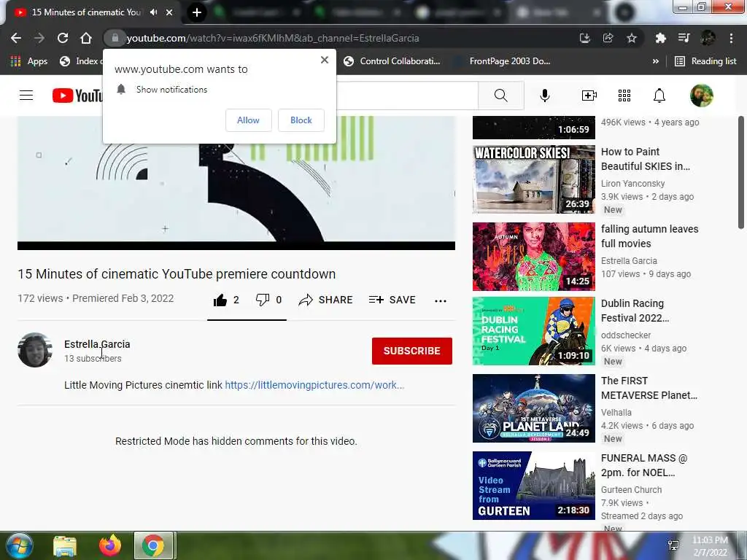Open Reading list panel
The width and height of the screenshot is (747, 560).
tap(705, 61)
